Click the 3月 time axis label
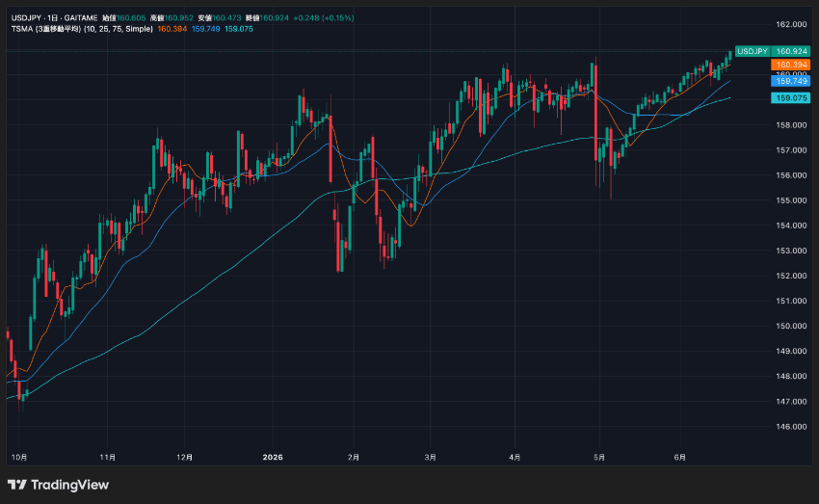Viewport: 819px width, 504px height. pos(430,457)
